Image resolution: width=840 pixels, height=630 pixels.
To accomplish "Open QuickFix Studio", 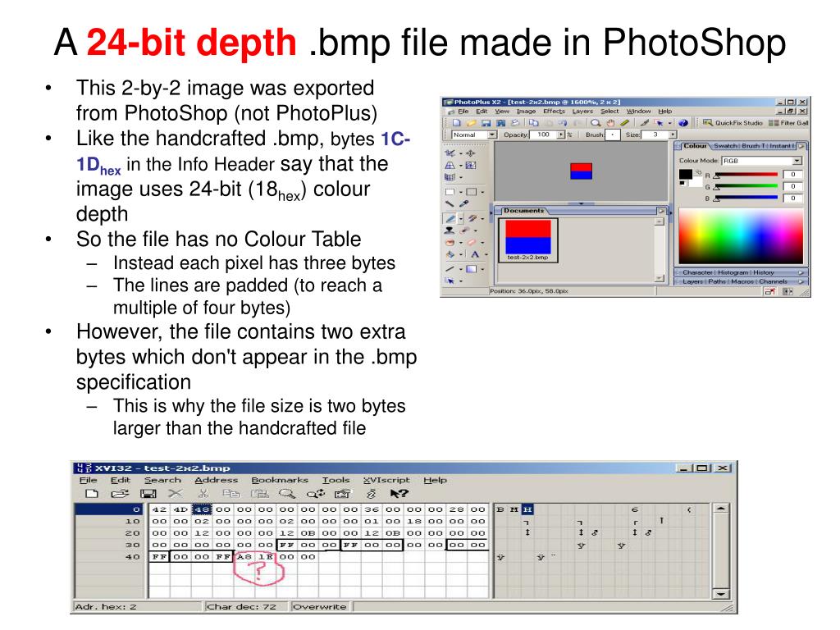I will pyautogui.click(x=733, y=123).
